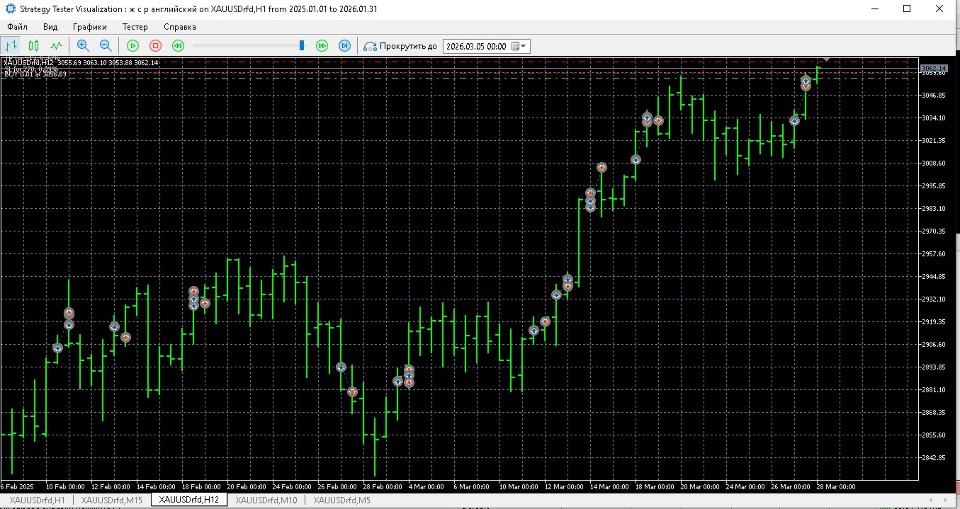
Task: Click the current price label 3062.14
Action: (935, 68)
